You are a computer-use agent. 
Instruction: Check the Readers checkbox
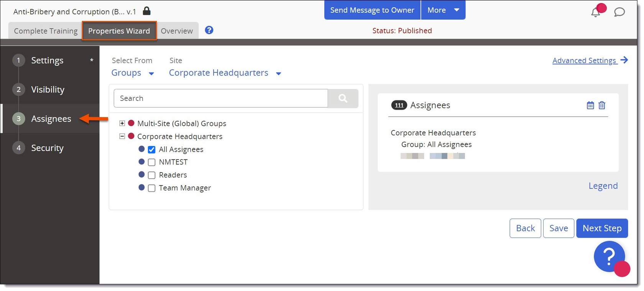click(151, 175)
